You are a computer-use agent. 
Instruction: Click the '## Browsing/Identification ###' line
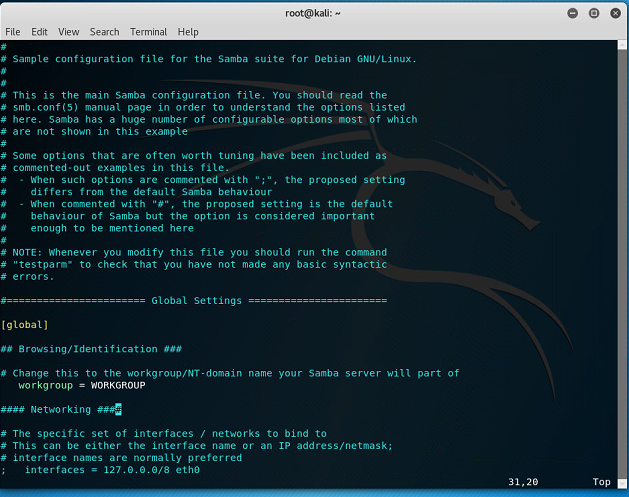coord(91,349)
